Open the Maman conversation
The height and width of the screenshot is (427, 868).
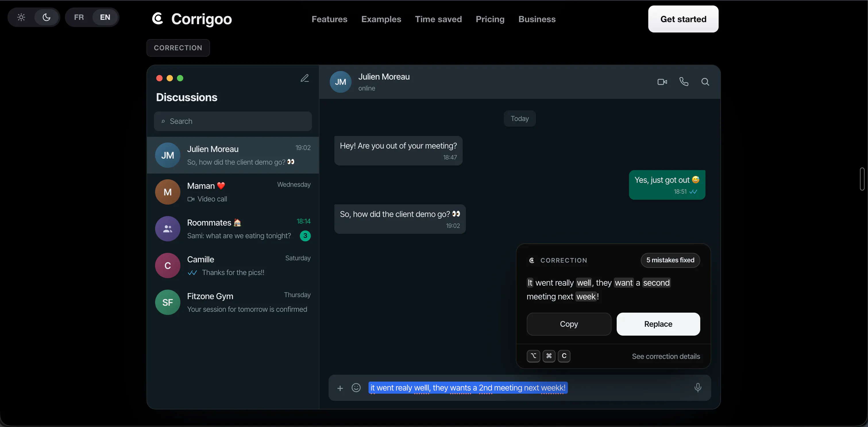pyautogui.click(x=232, y=192)
